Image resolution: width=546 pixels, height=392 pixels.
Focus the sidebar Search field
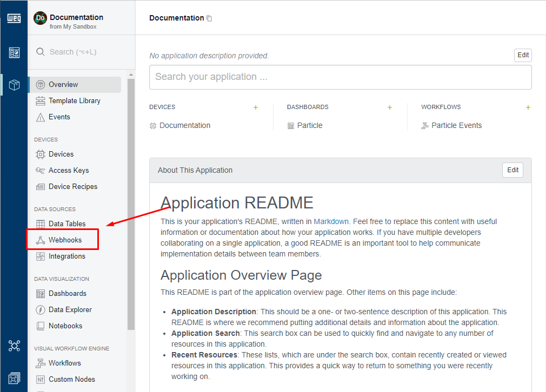click(x=82, y=52)
